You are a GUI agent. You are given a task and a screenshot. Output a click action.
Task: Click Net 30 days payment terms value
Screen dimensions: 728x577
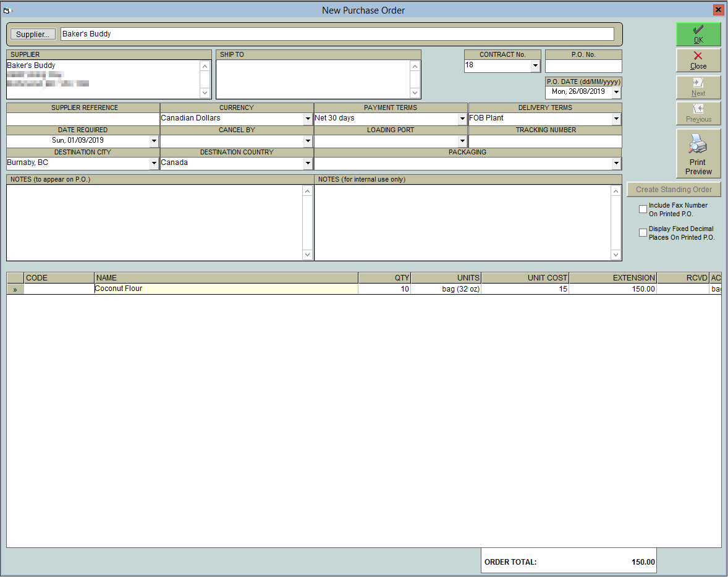(x=334, y=118)
